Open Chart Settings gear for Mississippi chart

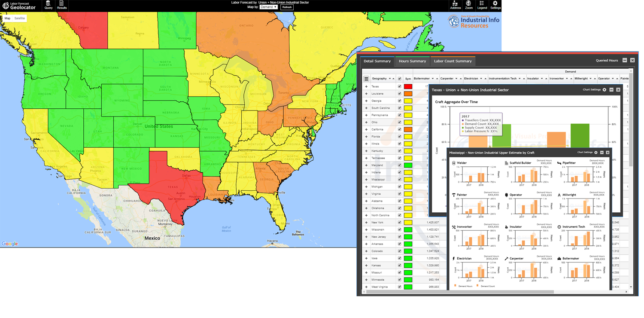[x=595, y=153]
